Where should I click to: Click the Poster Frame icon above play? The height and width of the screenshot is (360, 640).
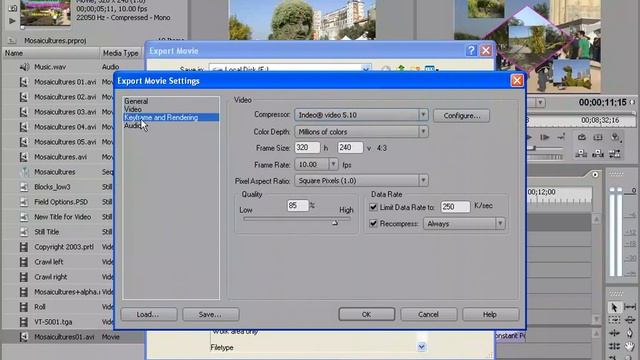[x=12, y=8]
